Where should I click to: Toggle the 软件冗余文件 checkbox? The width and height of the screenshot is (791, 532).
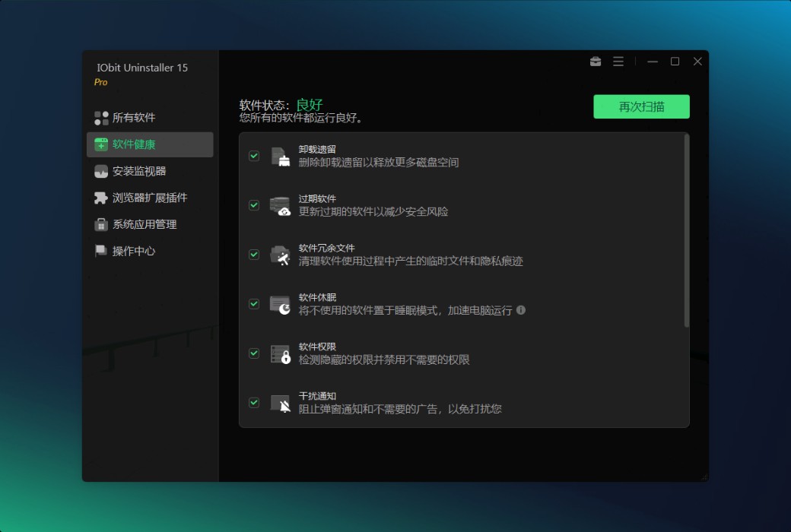pyautogui.click(x=254, y=255)
